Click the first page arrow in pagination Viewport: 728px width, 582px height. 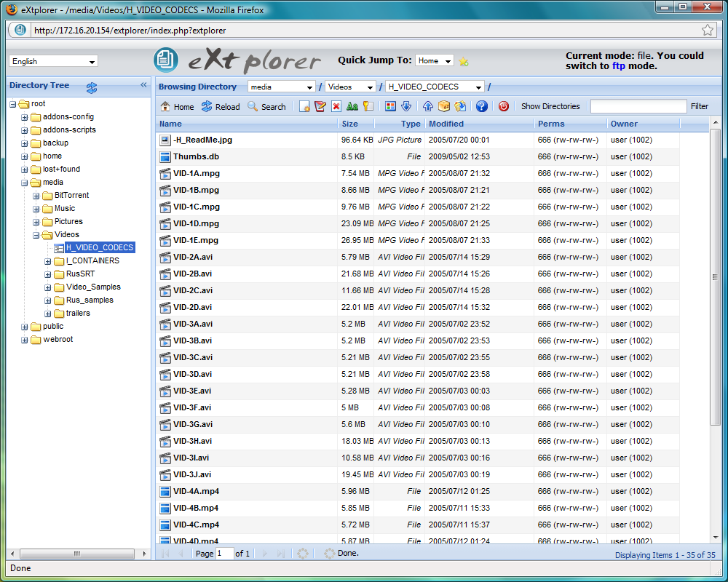pyautogui.click(x=165, y=553)
